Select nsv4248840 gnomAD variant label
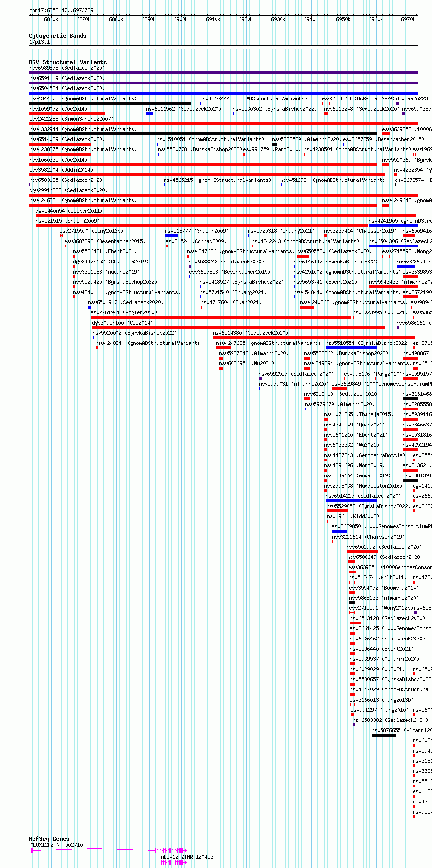 pyautogui.click(x=150, y=343)
